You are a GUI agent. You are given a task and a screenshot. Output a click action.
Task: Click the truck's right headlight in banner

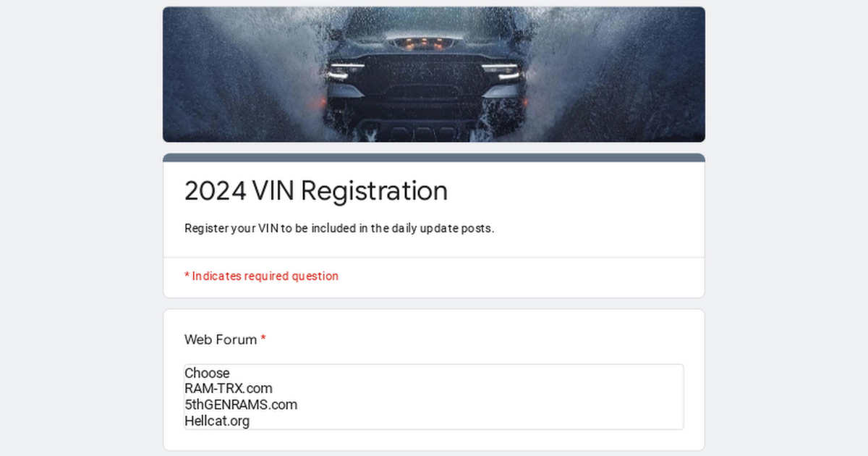501,72
